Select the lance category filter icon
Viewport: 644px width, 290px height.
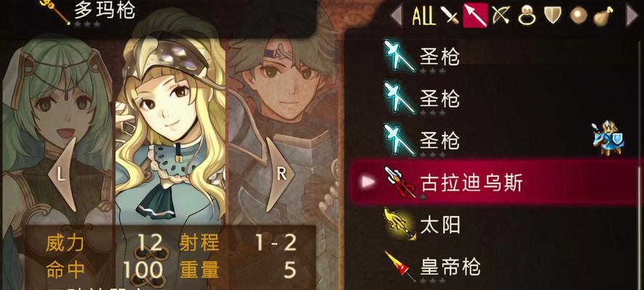(x=475, y=16)
